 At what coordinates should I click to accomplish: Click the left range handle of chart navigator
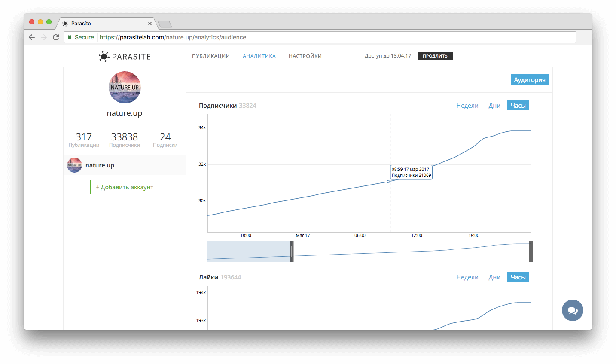point(292,252)
